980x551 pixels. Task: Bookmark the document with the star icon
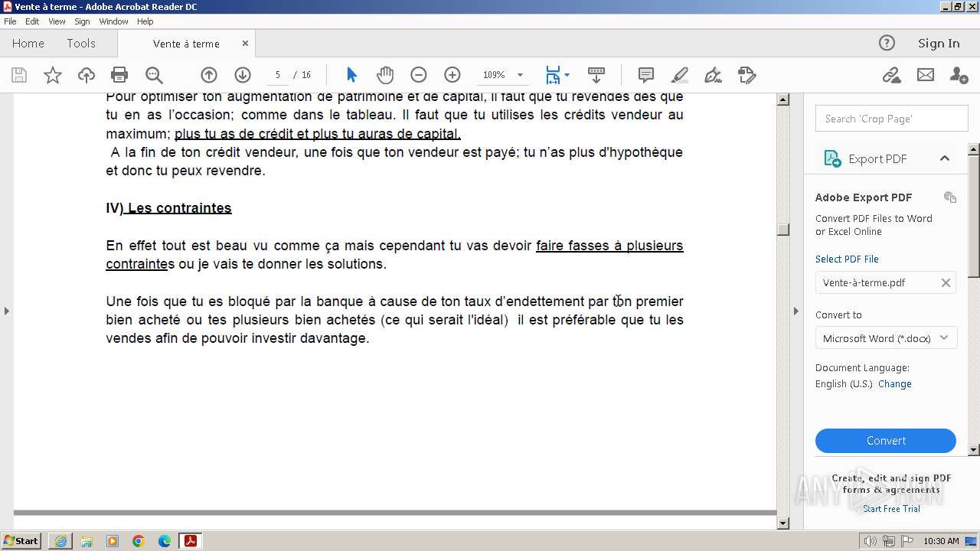click(53, 75)
